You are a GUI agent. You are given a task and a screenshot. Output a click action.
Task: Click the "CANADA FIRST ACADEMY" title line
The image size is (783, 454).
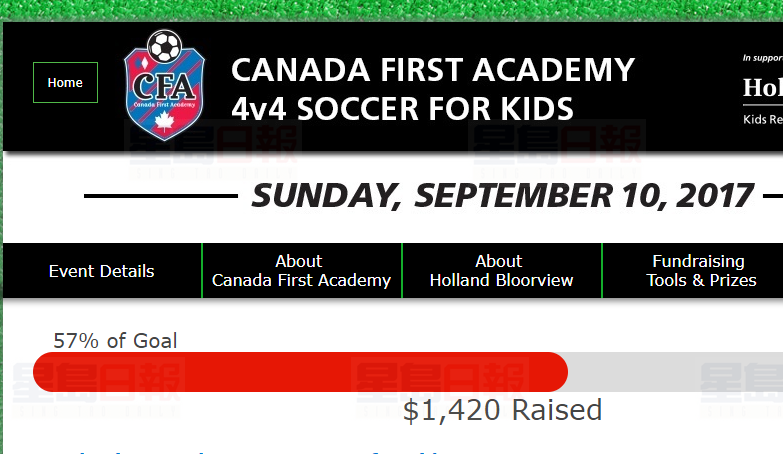pyautogui.click(x=432, y=70)
